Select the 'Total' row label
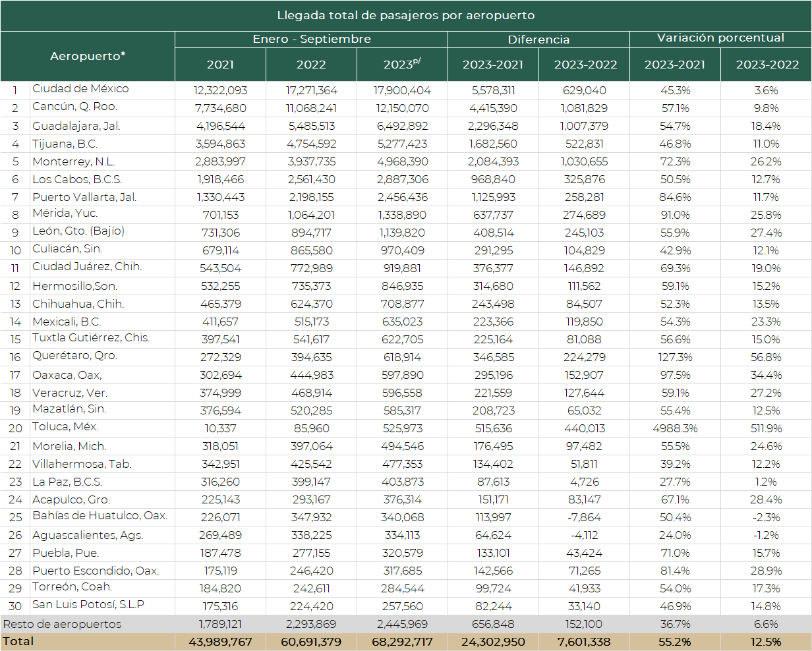This screenshot has width=812, height=651. pos(18,641)
